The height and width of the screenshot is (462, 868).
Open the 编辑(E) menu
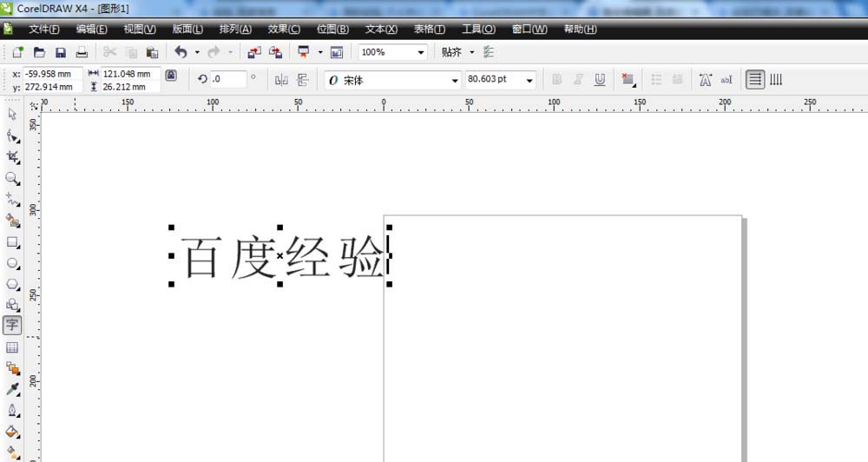click(x=92, y=30)
